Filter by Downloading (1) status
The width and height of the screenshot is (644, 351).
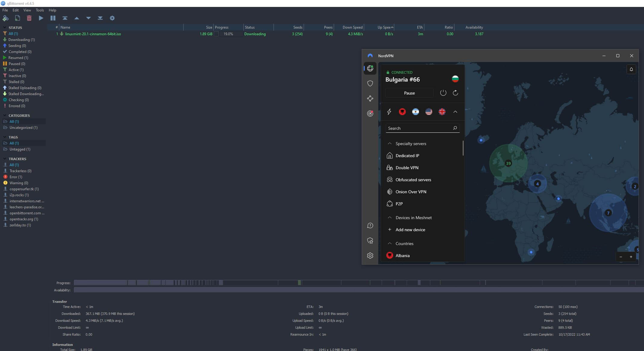click(21, 39)
